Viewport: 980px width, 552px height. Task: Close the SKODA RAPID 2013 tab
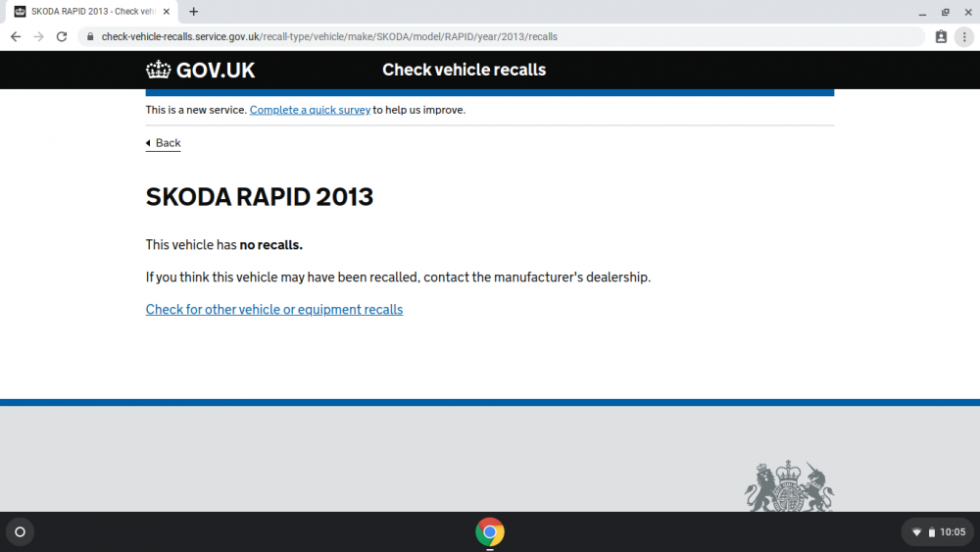[x=167, y=11]
